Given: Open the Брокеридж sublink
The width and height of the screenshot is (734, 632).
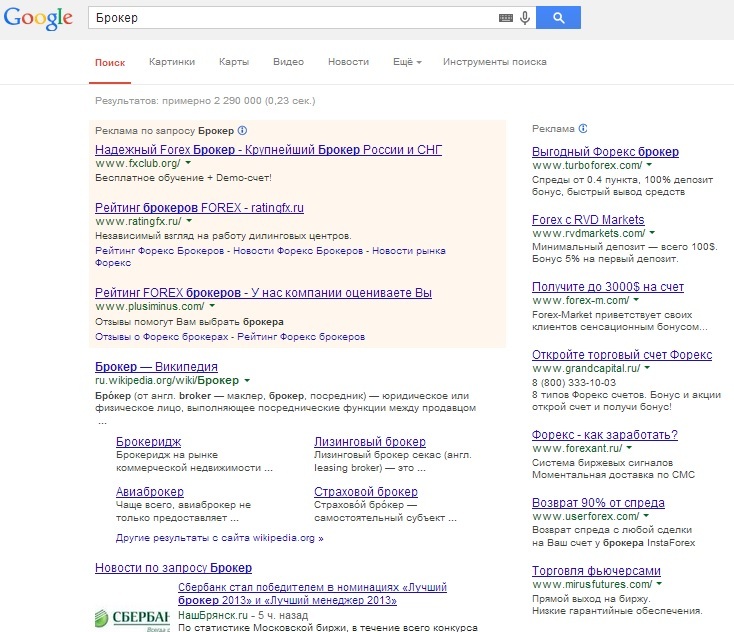Looking at the screenshot, I should click(148, 441).
